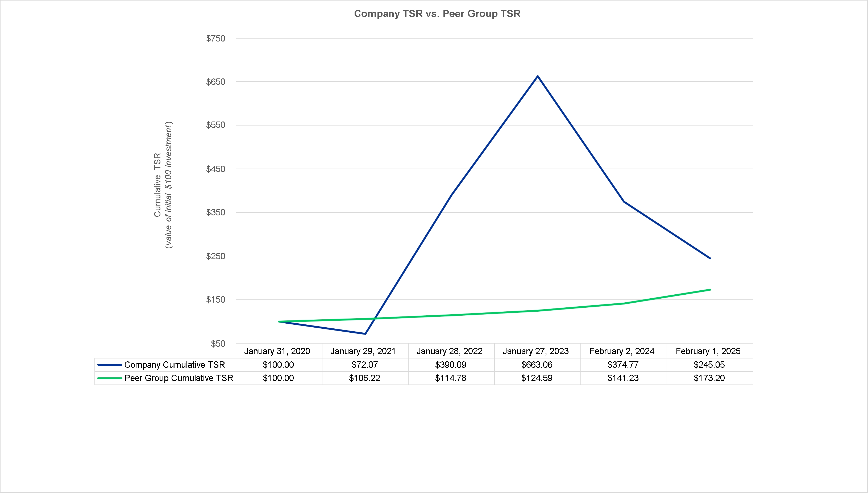Viewport: 868px width, 493px height.
Task: Click the chart title Company TSR vs. Peer Group TSR
Action: (x=437, y=14)
